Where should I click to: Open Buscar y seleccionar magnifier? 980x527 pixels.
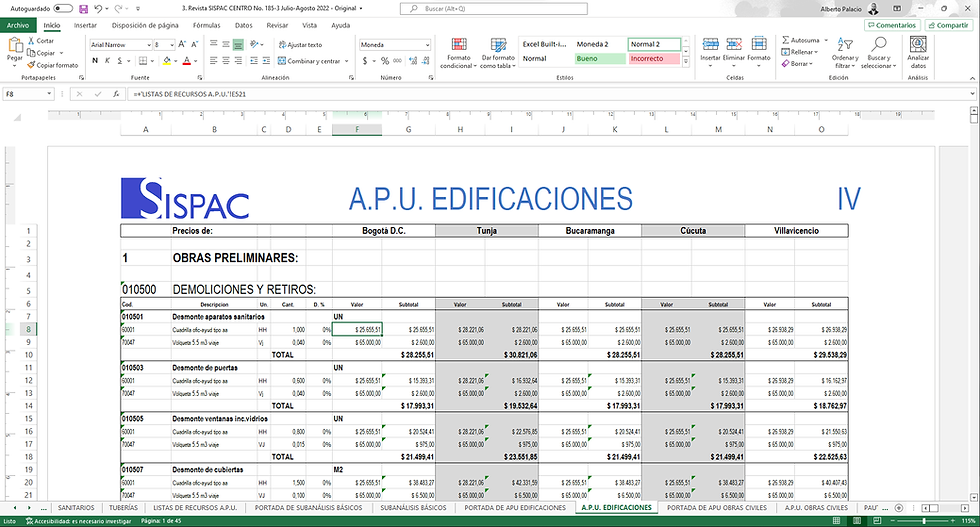point(878,53)
